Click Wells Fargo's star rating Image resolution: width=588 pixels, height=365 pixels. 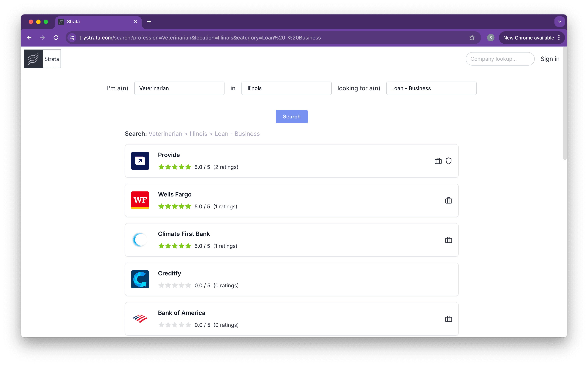[175, 206]
